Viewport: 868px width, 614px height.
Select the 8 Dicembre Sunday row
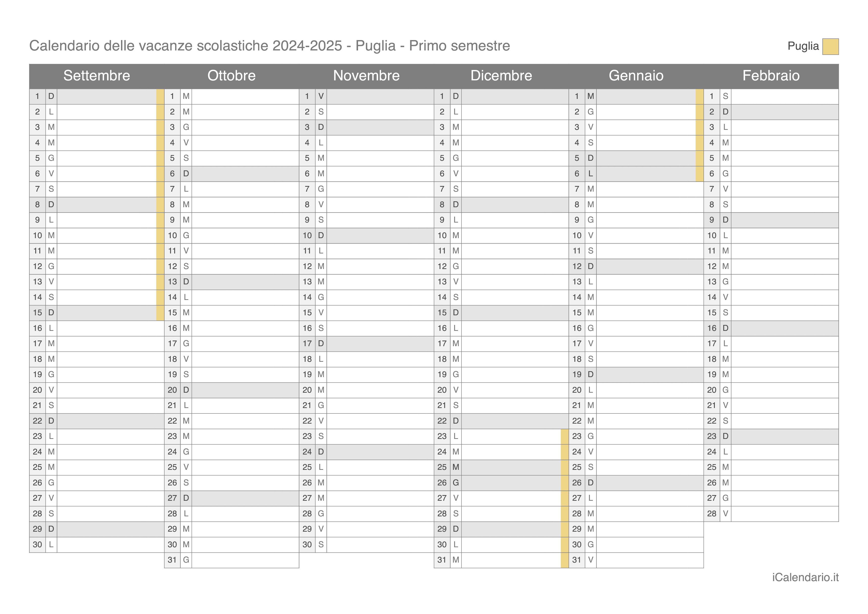pyautogui.click(x=501, y=205)
